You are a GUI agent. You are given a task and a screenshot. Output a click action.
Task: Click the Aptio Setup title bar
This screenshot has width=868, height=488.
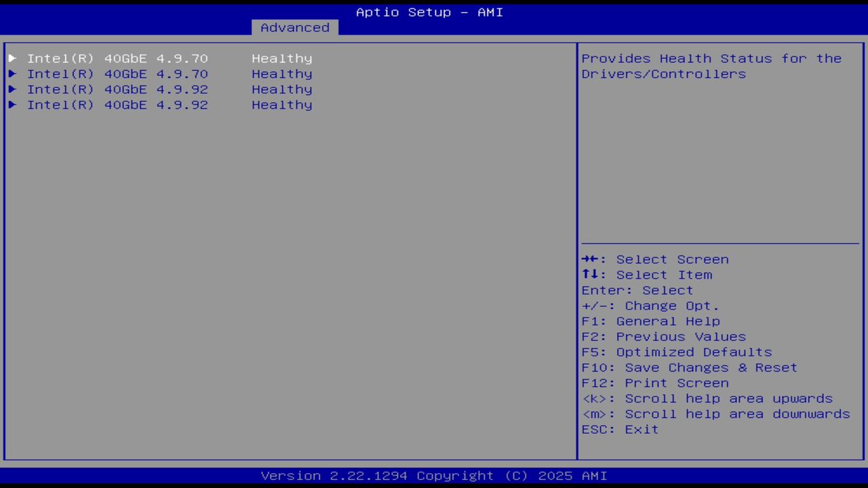coord(429,12)
